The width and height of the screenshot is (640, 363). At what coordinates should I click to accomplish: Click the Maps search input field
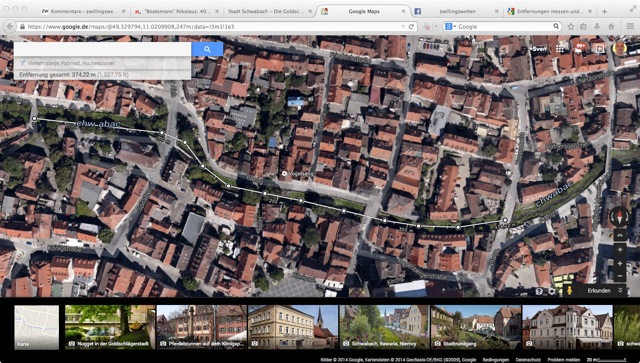pos(102,49)
